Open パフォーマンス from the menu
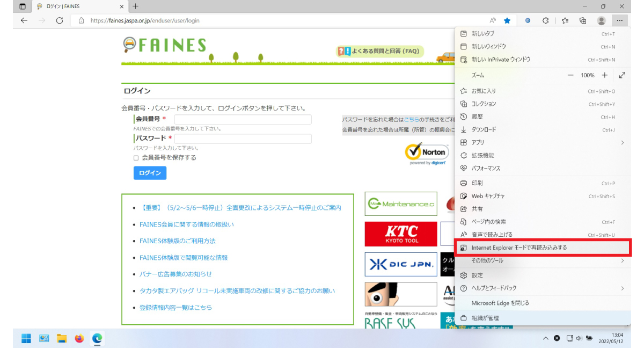This screenshot has height=349, width=644. click(543, 169)
